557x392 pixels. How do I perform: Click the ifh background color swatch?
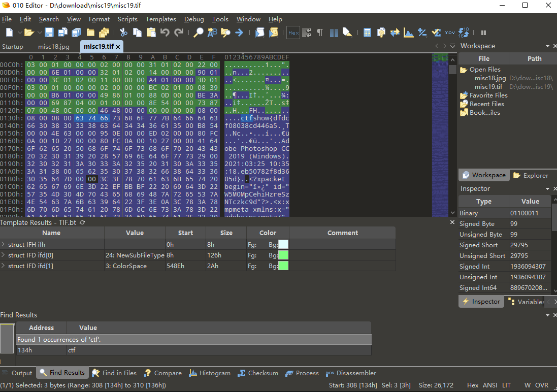[283, 245]
